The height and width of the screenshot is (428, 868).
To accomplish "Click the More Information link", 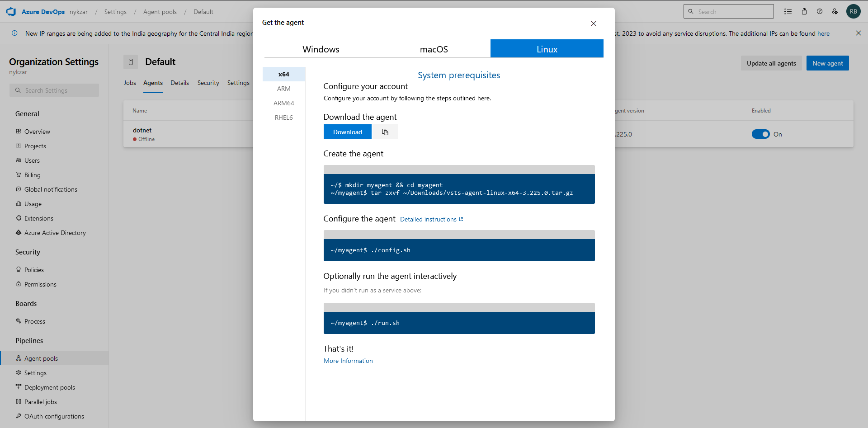I will click(x=348, y=361).
